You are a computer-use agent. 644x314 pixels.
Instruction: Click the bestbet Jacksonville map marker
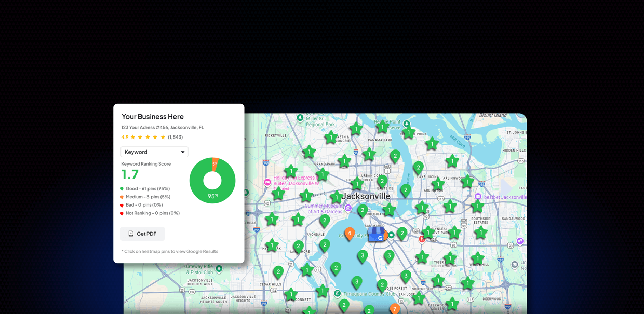click(x=478, y=197)
